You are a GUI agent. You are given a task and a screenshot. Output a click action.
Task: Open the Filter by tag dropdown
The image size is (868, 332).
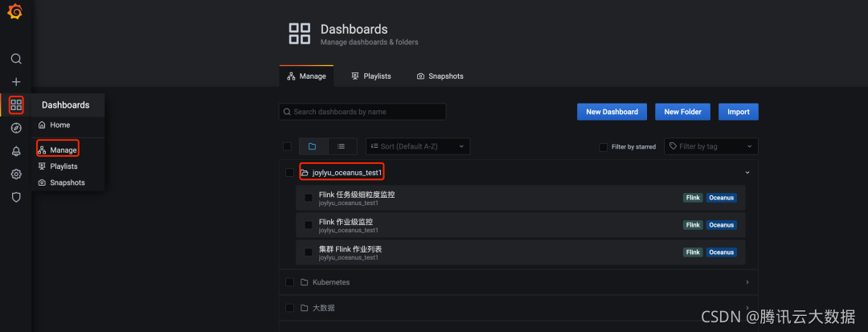click(710, 146)
